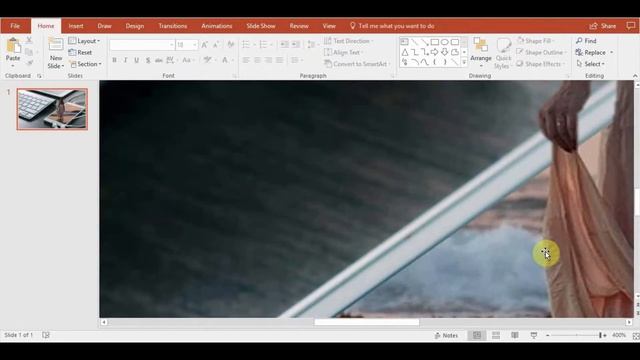Increase list indent level

tap(296, 44)
